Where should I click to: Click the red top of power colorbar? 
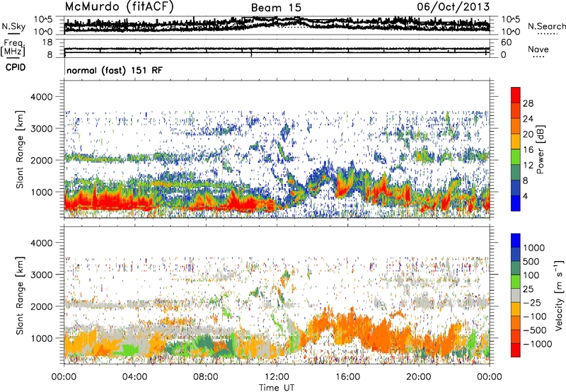516,96
